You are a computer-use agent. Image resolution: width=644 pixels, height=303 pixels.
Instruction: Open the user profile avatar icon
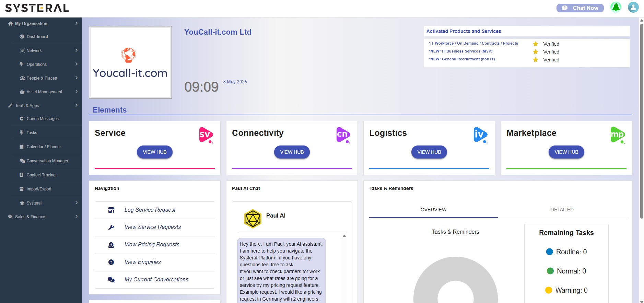tap(633, 7)
